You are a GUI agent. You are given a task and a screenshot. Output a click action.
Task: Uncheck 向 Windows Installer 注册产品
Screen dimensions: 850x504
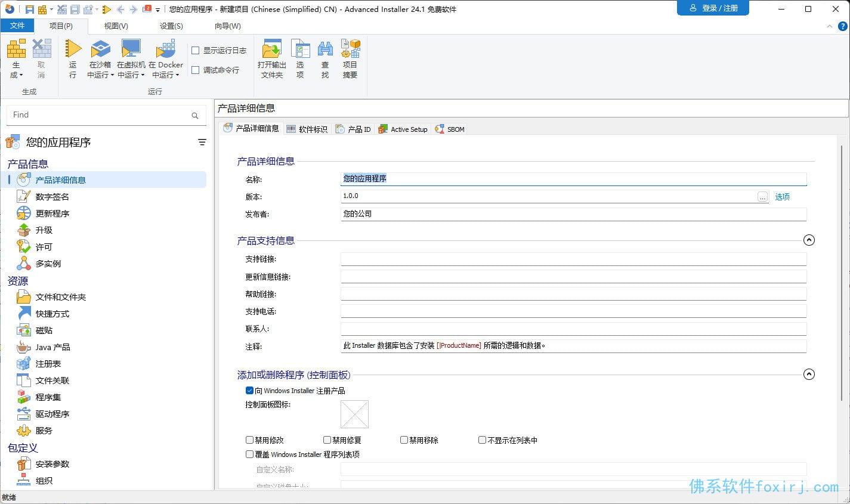(x=249, y=391)
